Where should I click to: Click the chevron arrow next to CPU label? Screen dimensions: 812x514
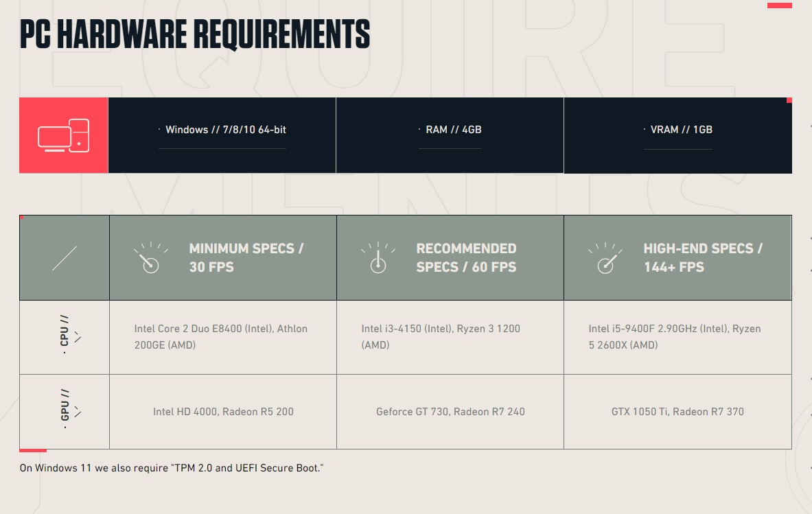coord(78,337)
